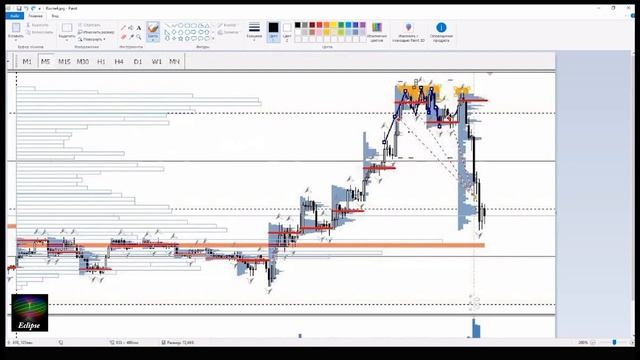Select the Magnifier tool
Screen dimensions: 640x360
click(x=139, y=37)
